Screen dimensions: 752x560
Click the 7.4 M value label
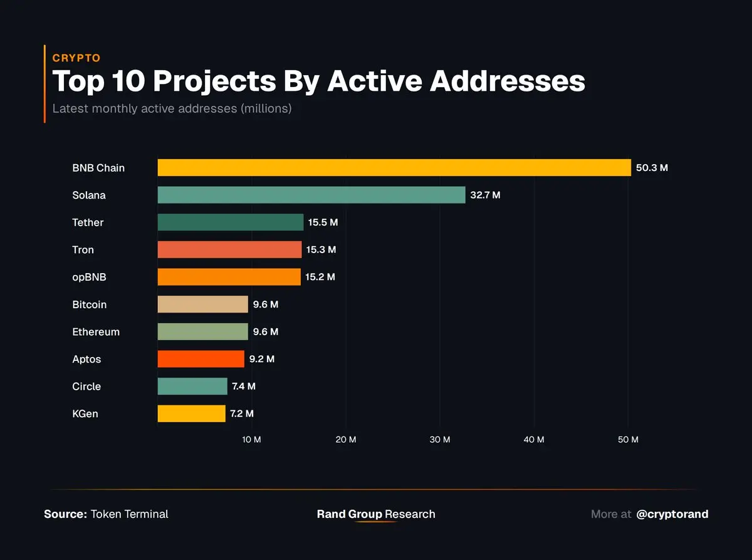point(244,386)
